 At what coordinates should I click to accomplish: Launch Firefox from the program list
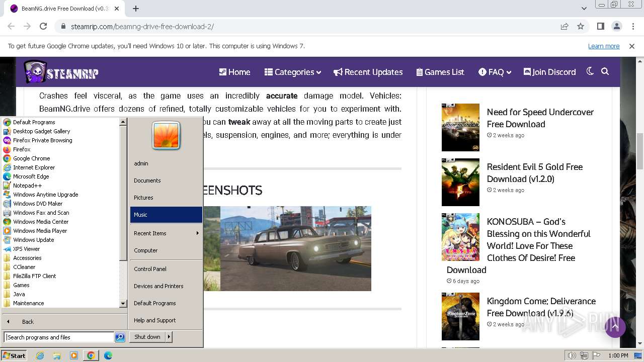coord(22,149)
